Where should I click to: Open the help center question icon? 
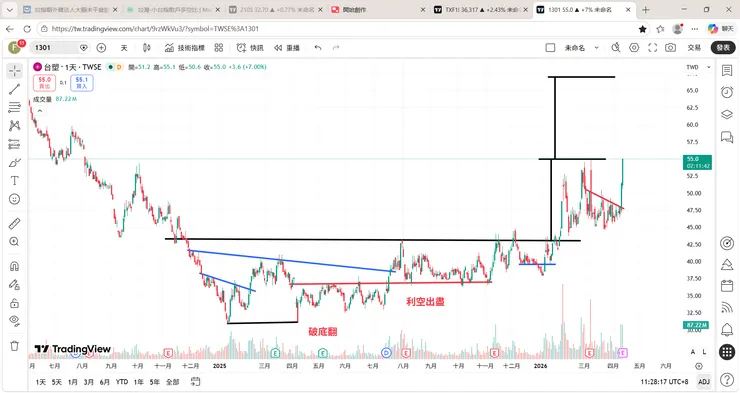click(x=727, y=379)
